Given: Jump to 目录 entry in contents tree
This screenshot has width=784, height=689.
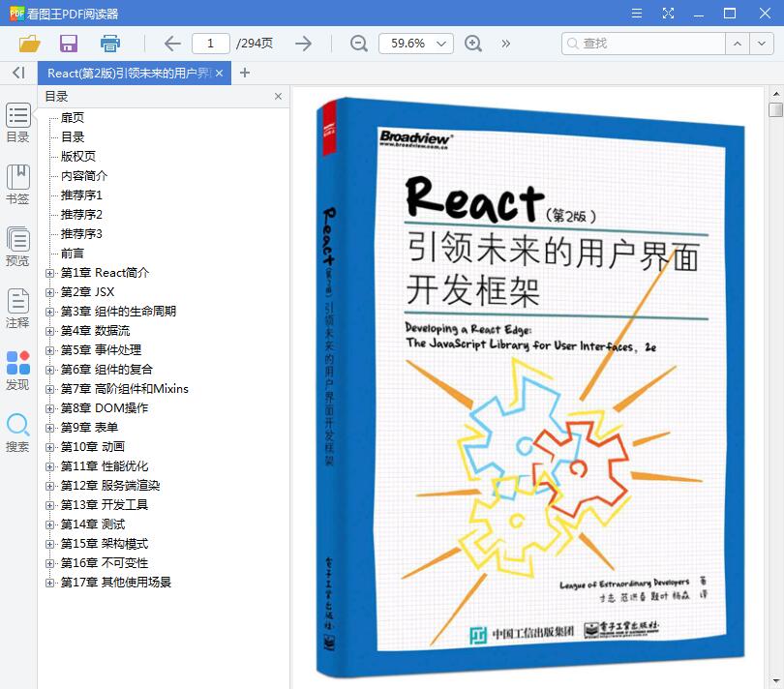Looking at the screenshot, I should [x=73, y=137].
